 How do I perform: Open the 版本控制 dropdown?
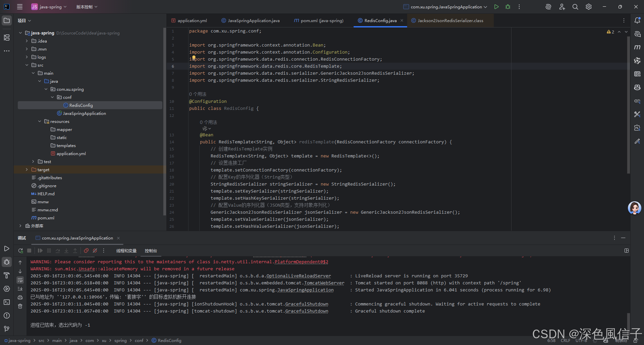click(x=87, y=7)
